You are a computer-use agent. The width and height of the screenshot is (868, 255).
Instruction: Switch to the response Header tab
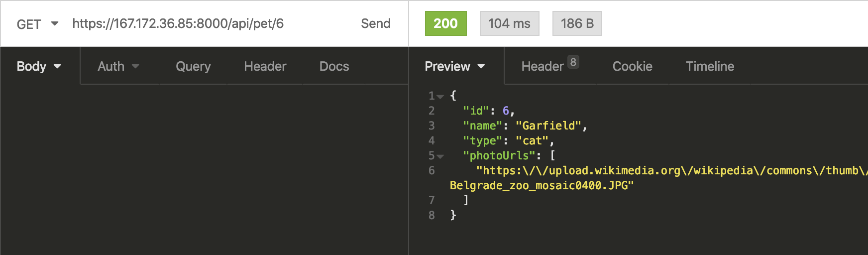coord(542,66)
